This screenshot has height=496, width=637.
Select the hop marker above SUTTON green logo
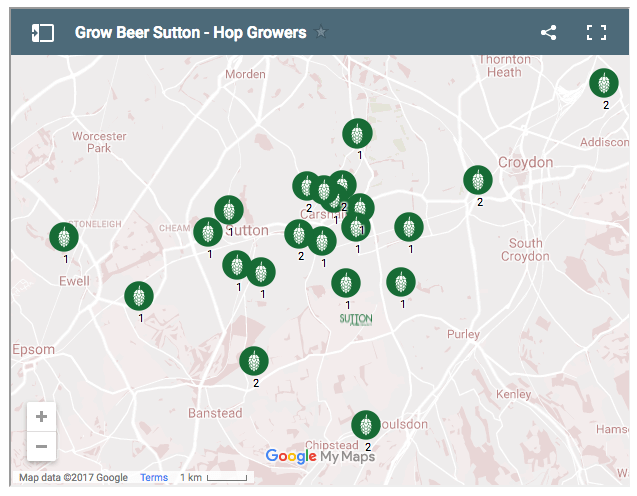(346, 283)
